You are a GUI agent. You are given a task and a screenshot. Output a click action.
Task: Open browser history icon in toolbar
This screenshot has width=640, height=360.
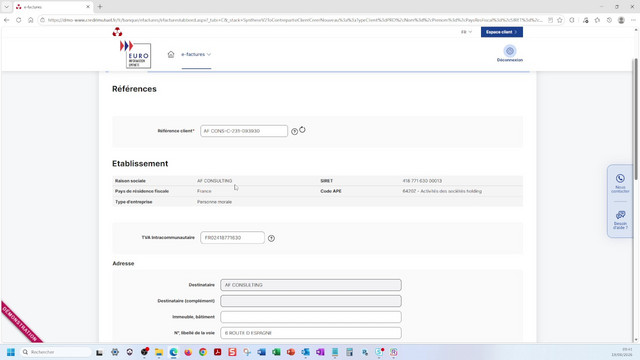pyautogui.click(x=609, y=20)
